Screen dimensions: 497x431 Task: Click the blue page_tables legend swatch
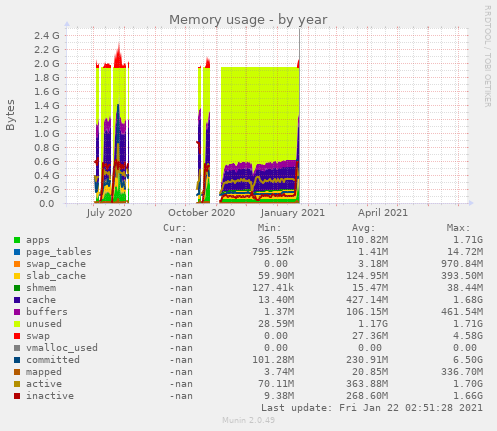click(x=17, y=252)
